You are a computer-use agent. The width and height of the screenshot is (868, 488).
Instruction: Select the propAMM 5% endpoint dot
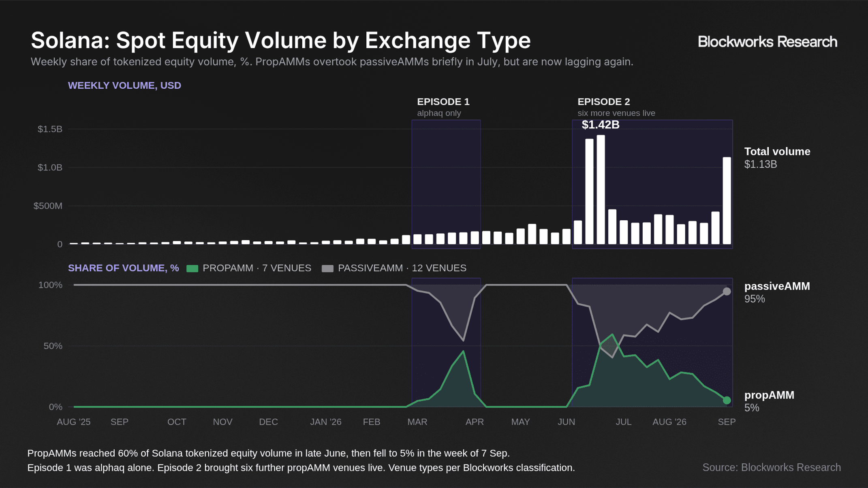point(727,400)
